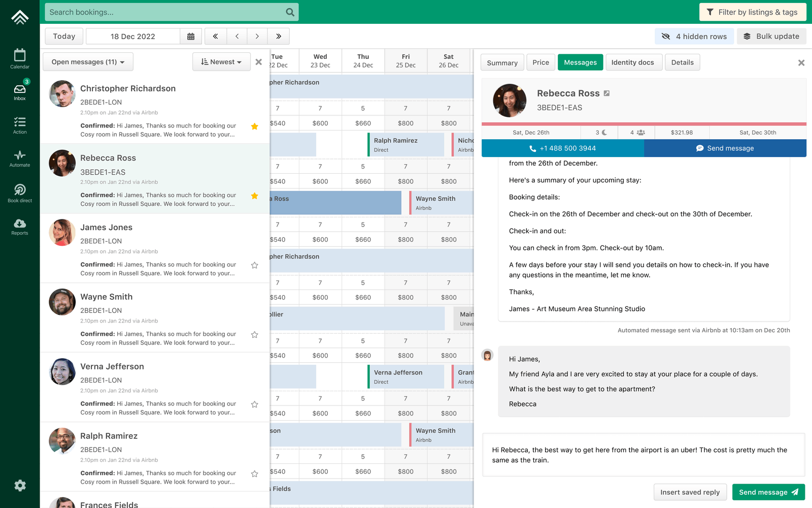This screenshot has height=508, width=812.
Task: Open the date picker calendar icon
Action: click(x=191, y=37)
